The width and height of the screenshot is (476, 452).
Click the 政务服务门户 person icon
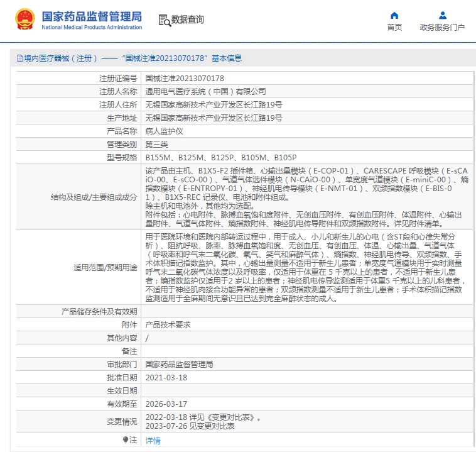pos(442,16)
